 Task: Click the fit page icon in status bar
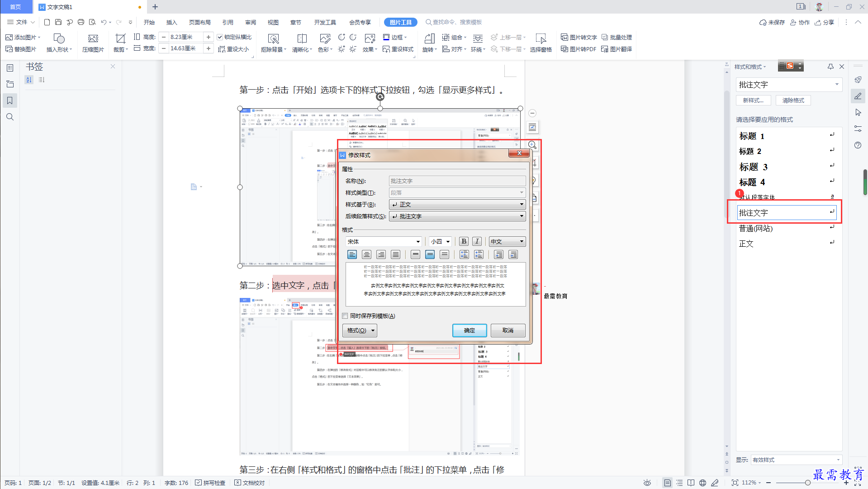735,483
